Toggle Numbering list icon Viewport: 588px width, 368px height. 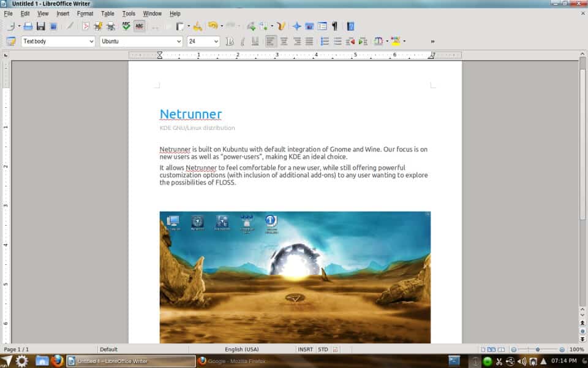(325, 41)
